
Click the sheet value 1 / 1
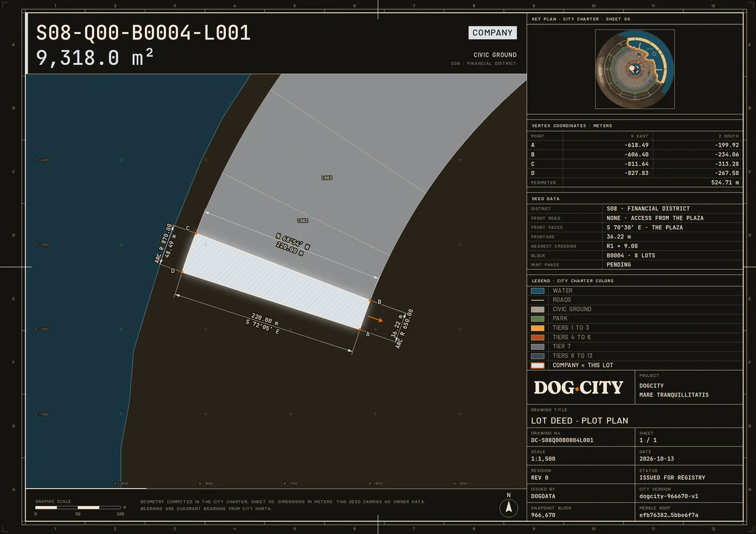[648, 440]
